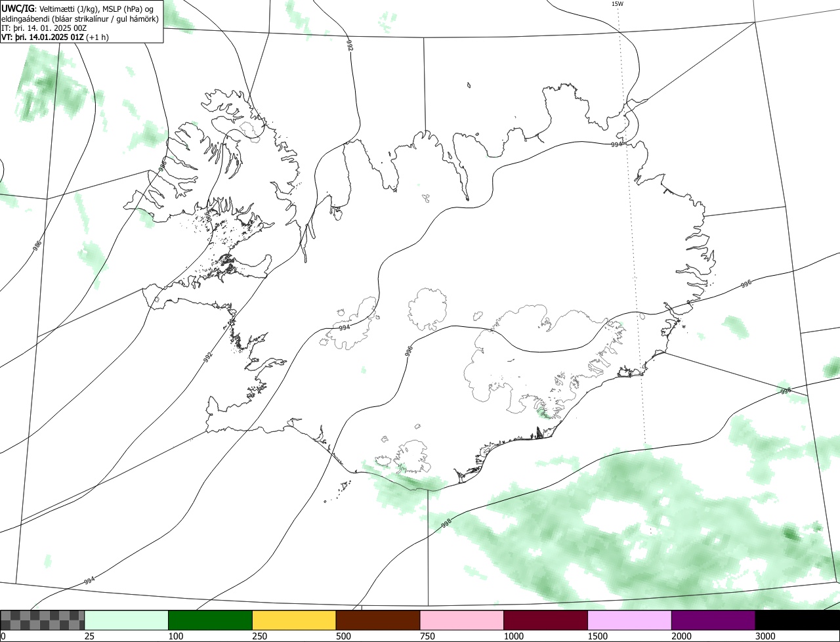Click the 998 isobar label south of Iceland
The width and height of the screenshot is (840, 642).
[x=446, y=524]
